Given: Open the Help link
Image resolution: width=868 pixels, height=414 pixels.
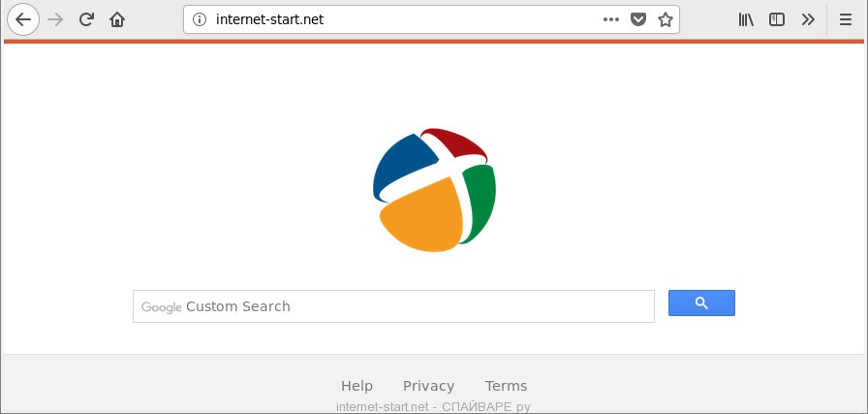Looking at the screenshot, I should pos(356,386).
